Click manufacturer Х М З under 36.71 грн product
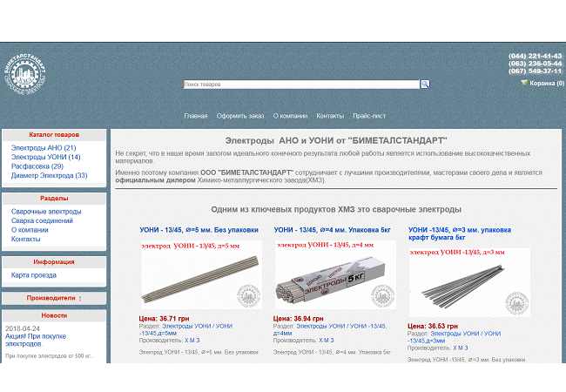566x392 pixels. pyautogui.click(x=192, y=341)
